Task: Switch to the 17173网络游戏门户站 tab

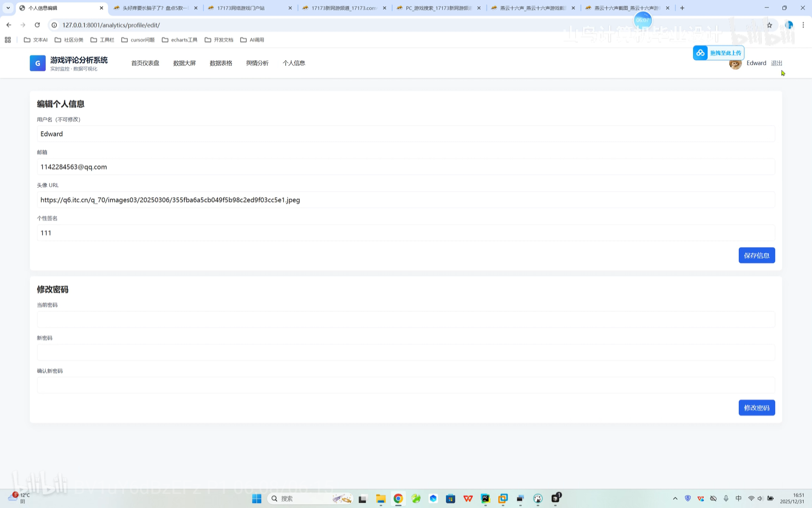Action: [x=241, y=8]
